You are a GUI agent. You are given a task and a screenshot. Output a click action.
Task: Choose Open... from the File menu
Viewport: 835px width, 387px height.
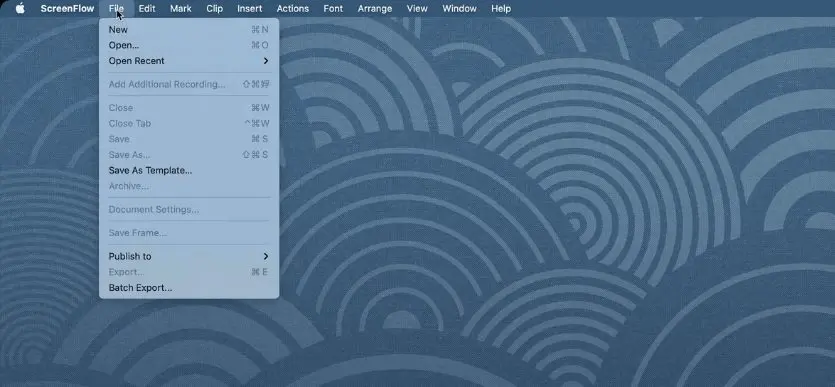pos(189,45)
